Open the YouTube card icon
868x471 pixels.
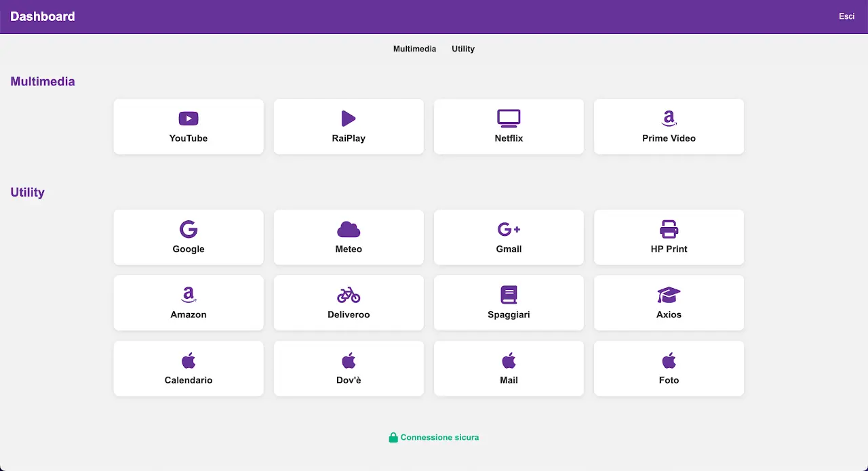189,119
